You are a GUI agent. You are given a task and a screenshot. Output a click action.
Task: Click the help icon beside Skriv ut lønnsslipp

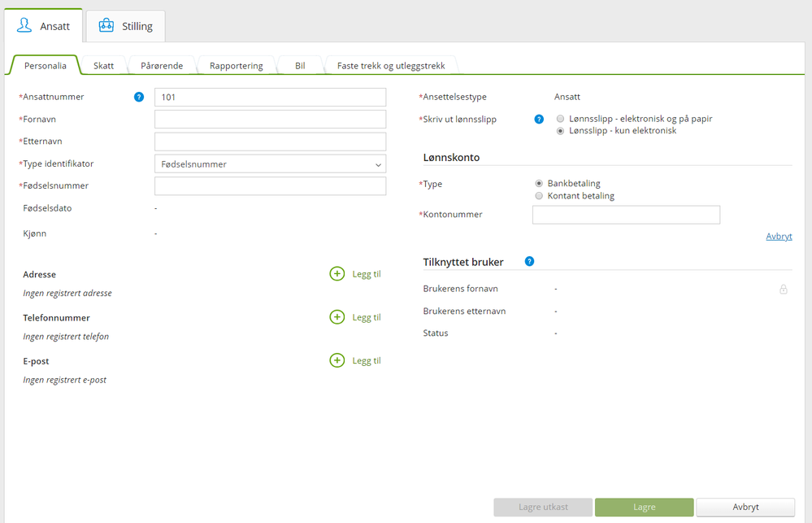coord(539,120)
